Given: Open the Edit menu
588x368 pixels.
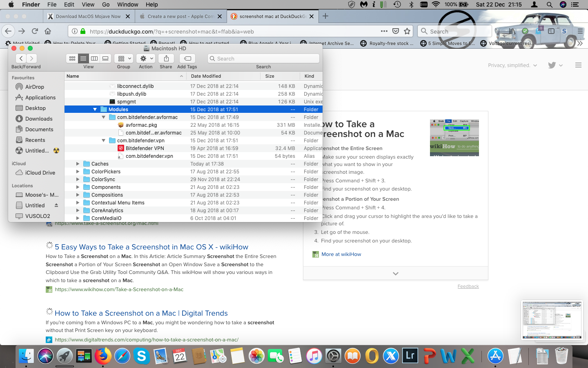Looking at the screenshot, I should coord(69,4).
